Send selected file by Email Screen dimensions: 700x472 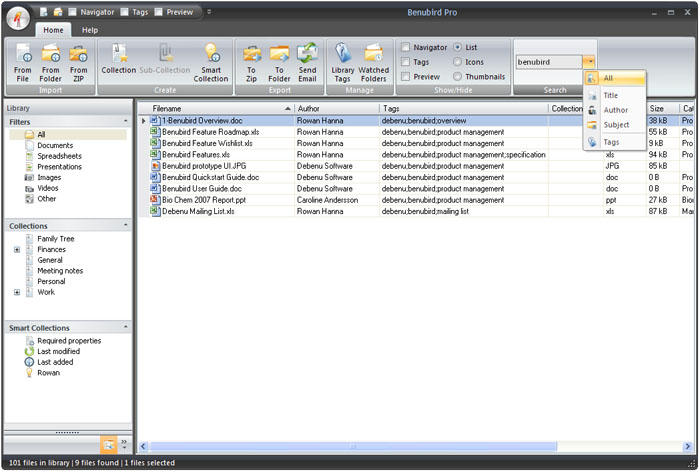pos(307,63)
